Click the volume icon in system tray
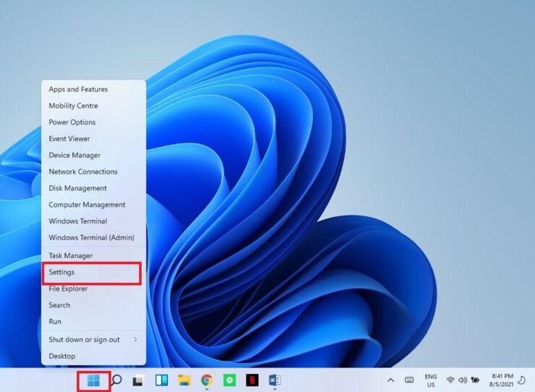 pyautogui.click(x=463, y=381)
